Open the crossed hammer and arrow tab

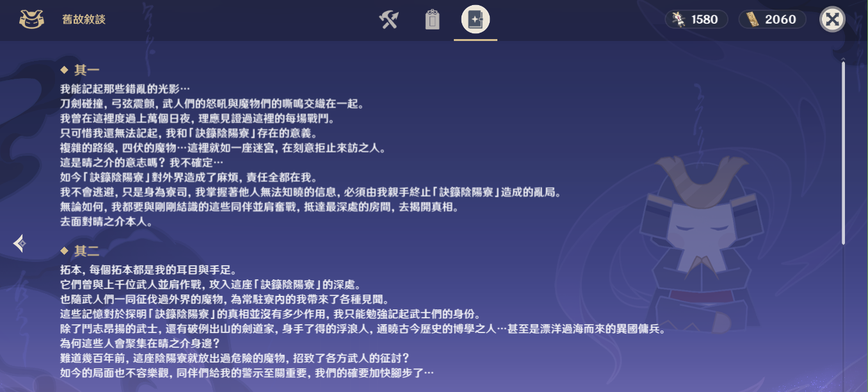point(389,19)
